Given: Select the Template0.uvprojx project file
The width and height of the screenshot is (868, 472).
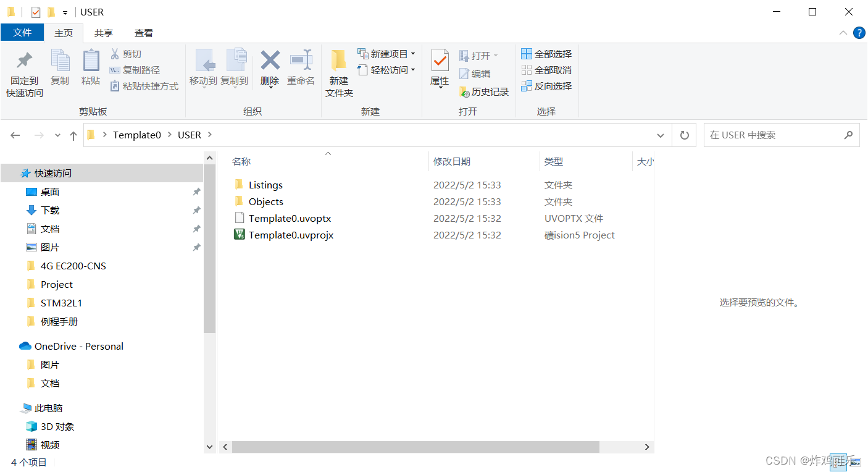Looking at the screenshot, I should point(291,235).
